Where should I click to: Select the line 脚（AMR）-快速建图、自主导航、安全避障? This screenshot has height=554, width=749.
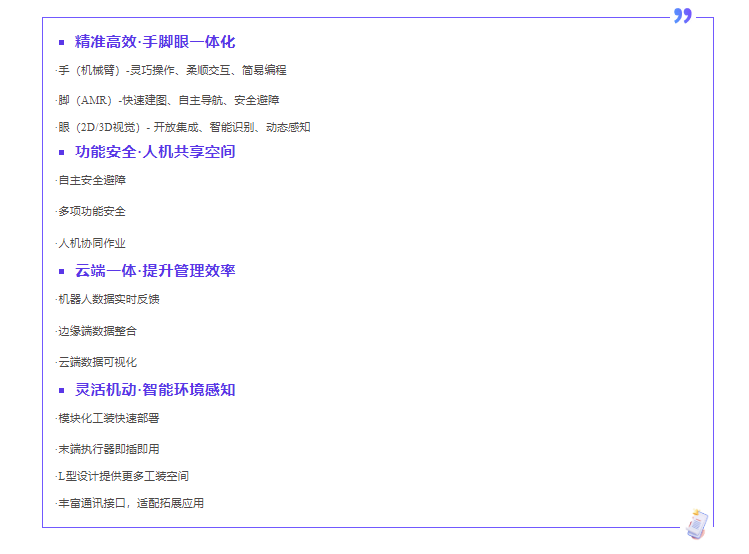click(x=169, y=100)
